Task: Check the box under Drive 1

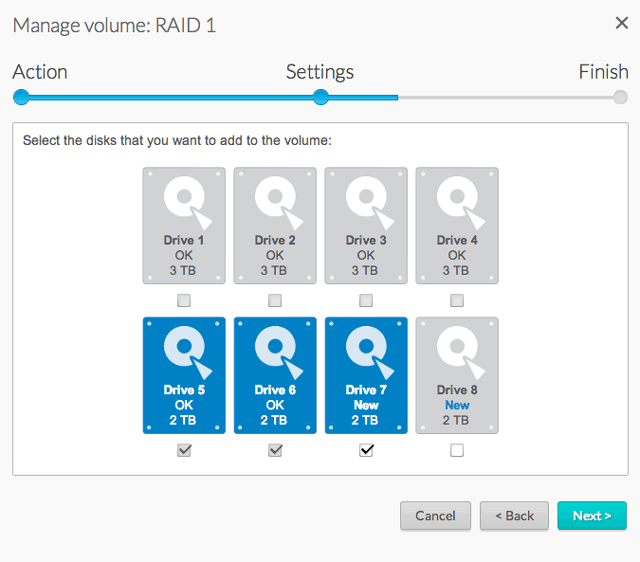Action: (184, 300)
